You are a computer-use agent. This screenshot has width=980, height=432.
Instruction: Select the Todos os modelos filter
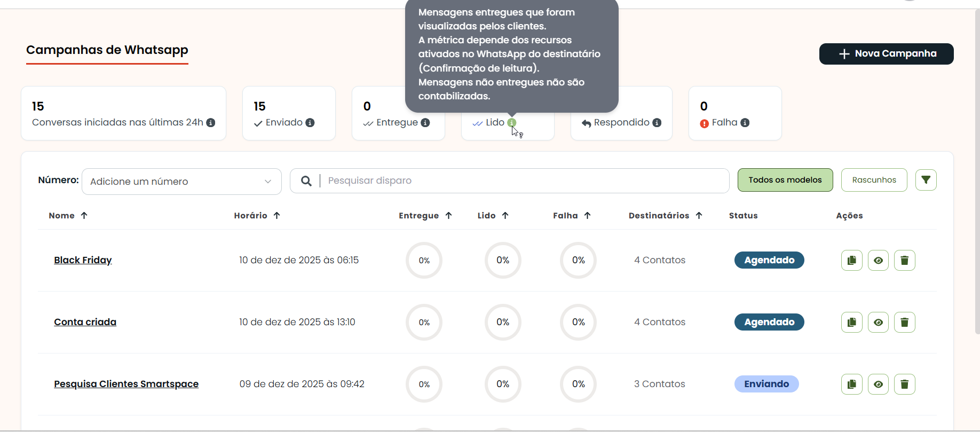785,180
